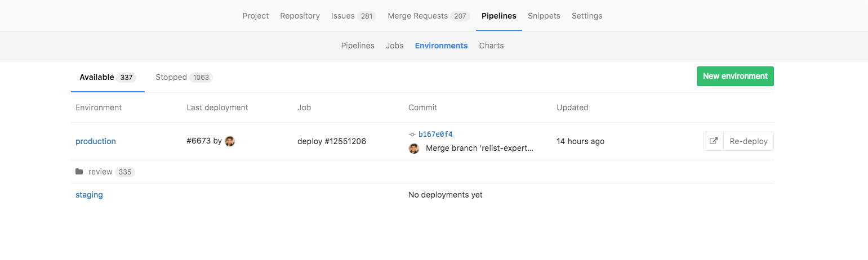The image size is (868, 260).
Task: Navigate to the Repository tab
Action: 300,16
